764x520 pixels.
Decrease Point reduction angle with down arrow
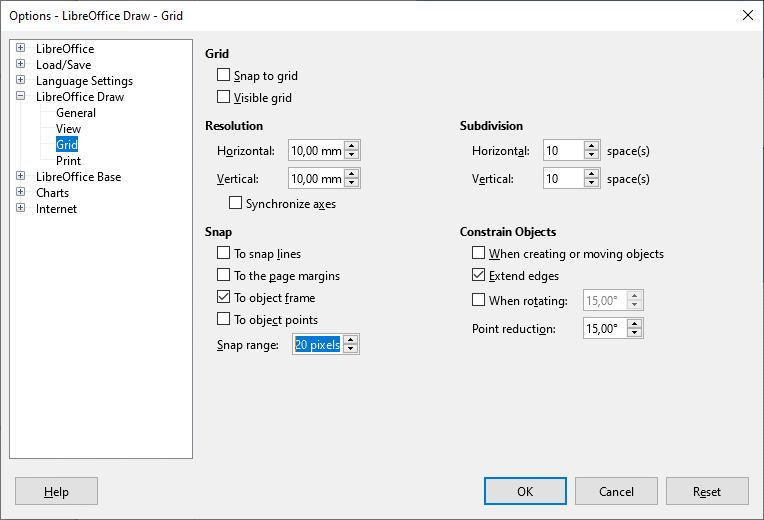[634, 332]
